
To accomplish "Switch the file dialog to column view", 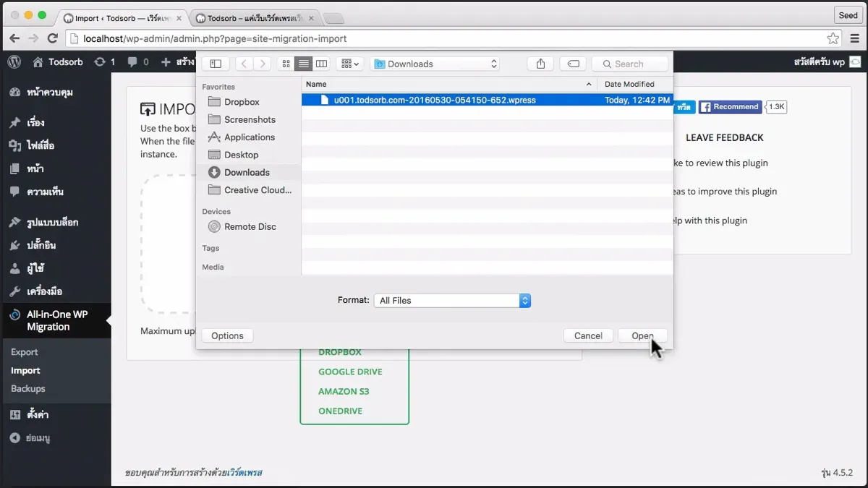I will [320, 64].
